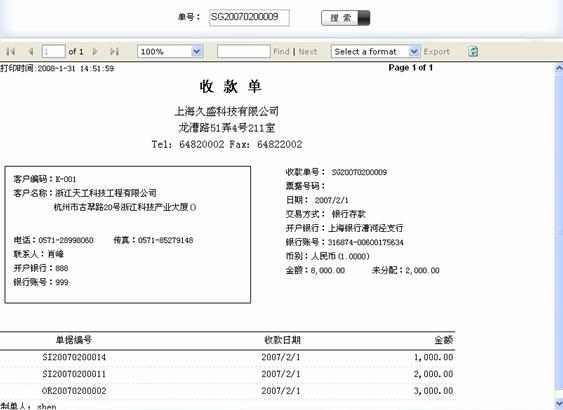Click amount 1,000.00 in table

[433, 357]
